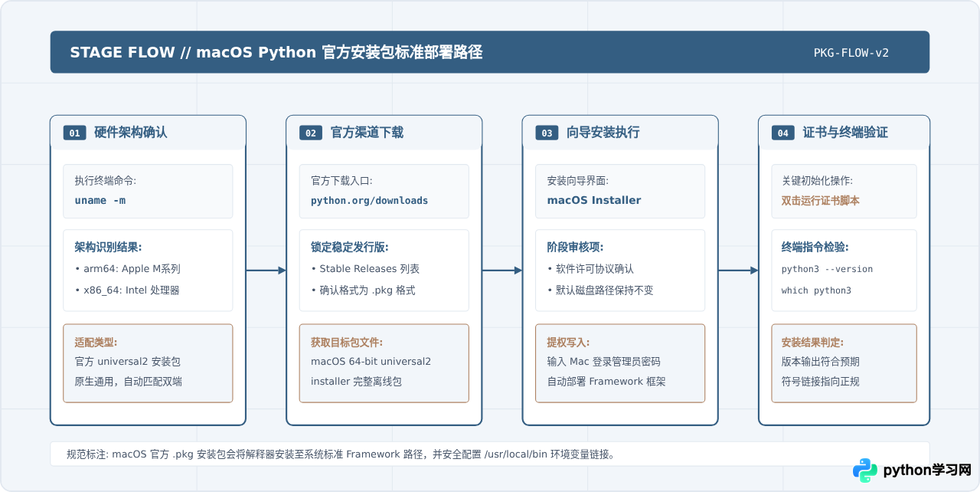Click the title 'STAGE FLOW // macOS Python 官方安装包标准部署路径'

coord(276,52)
